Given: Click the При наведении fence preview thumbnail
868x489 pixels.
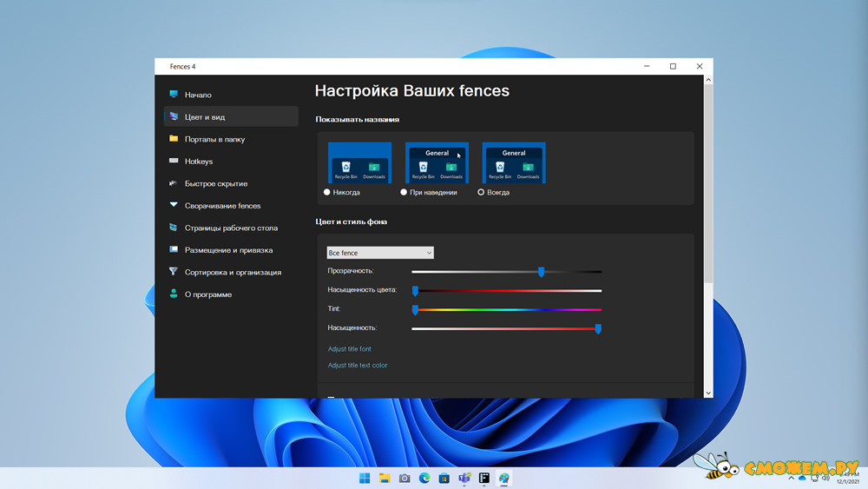Looking at the screenshot, I should [437, 162].
